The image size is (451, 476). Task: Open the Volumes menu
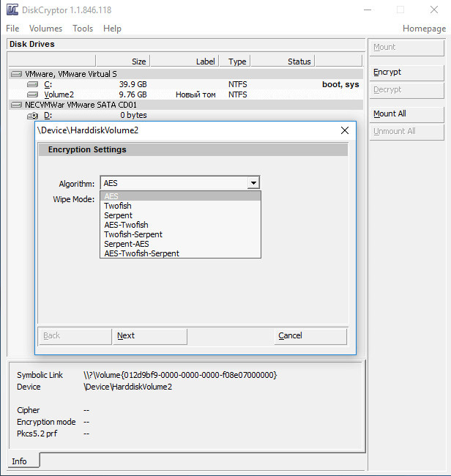click(45, 29)
